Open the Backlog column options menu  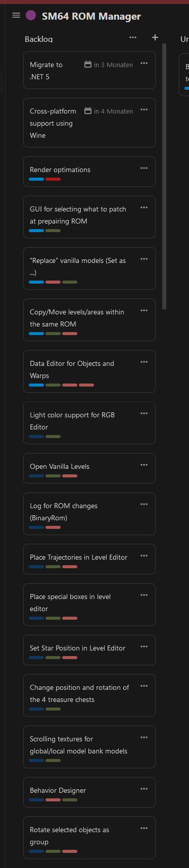(133, 37)
